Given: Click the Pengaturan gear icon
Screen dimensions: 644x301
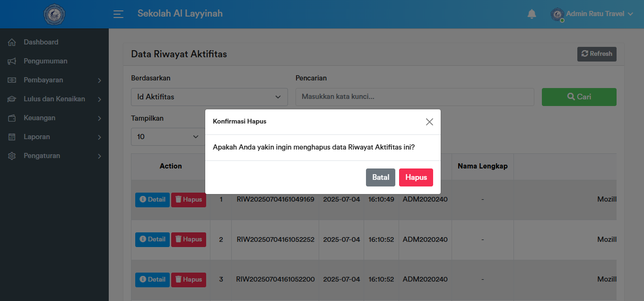Looking at the screenshot, I should [x=12, y=156].
